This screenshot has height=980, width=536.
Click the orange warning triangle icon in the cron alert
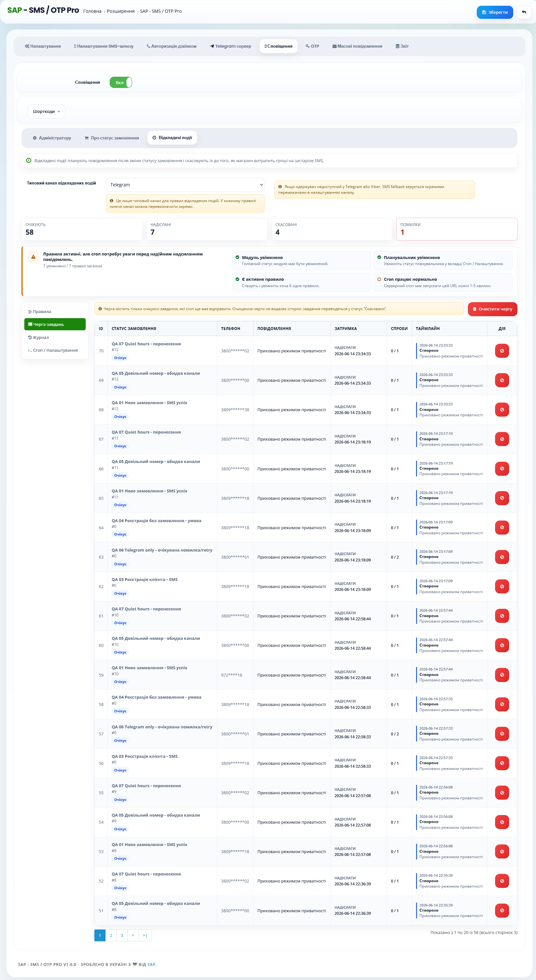point(34,257)
